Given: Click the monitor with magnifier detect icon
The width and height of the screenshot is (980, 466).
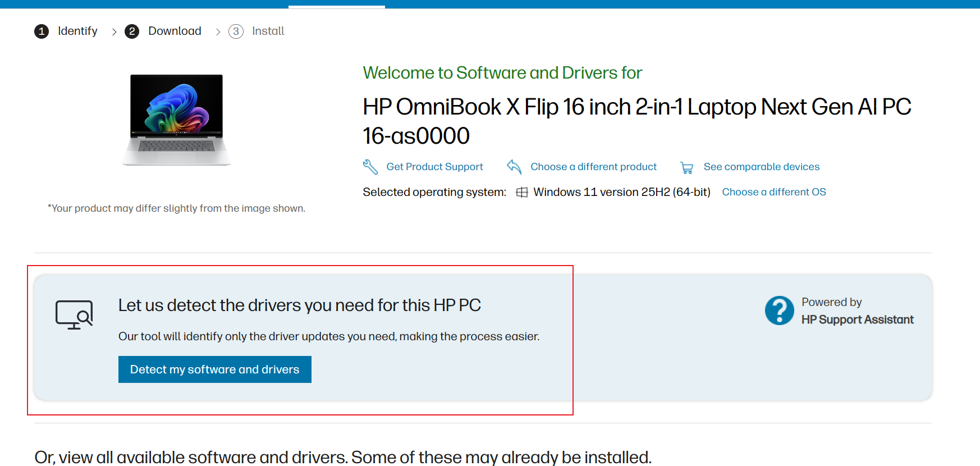Looking at the screenshot, I should point(74,314).
